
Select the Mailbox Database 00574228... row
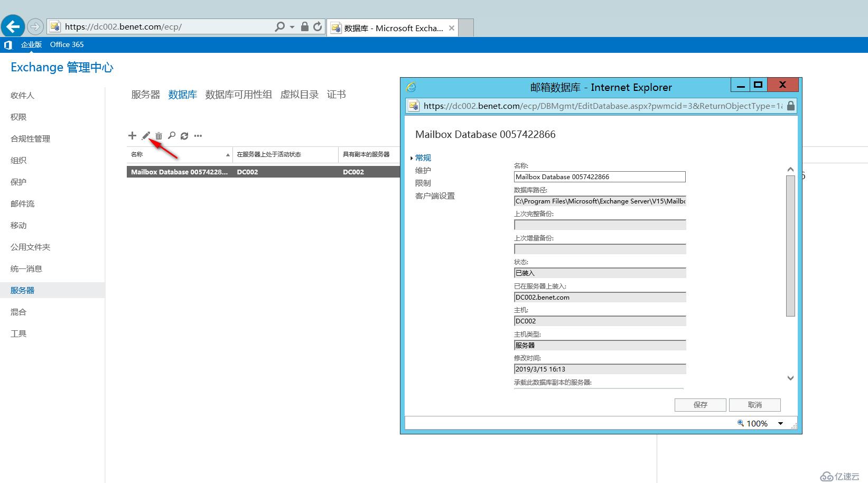(263, 172)
